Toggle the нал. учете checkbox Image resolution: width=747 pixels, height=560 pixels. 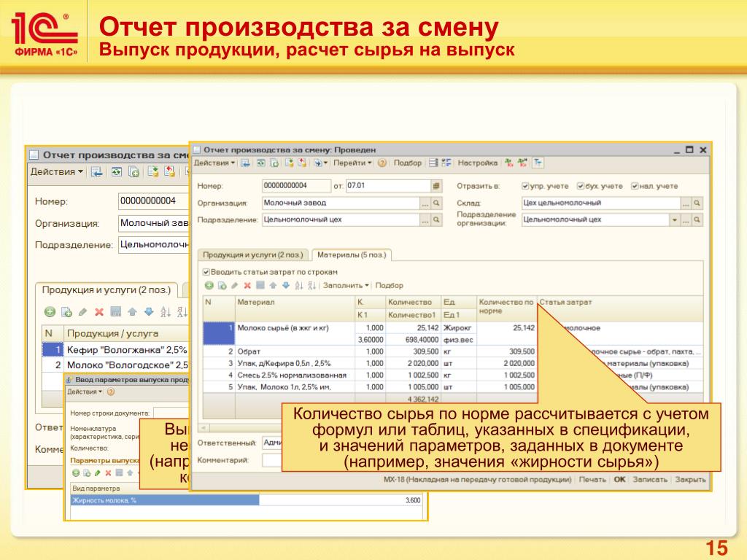tap(635, 186)
